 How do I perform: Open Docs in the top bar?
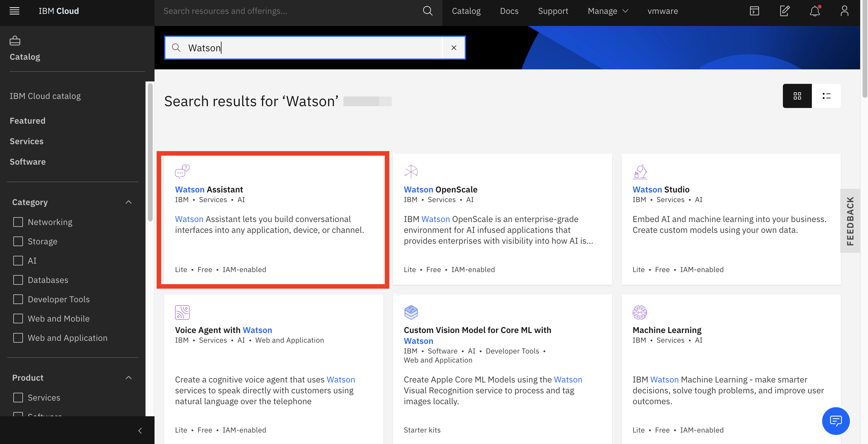coord(509,11)
